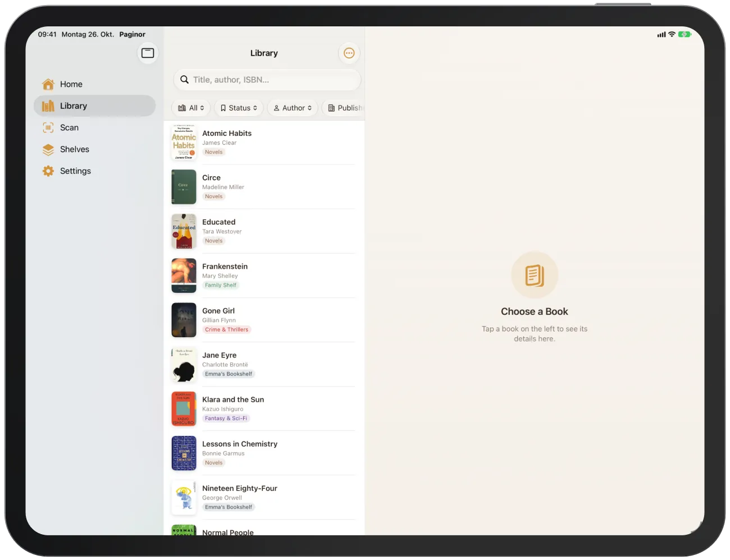Open the orange ellipsis more-options menu
The width and height of the screenshot is (730, 560).
pos(349,53)
